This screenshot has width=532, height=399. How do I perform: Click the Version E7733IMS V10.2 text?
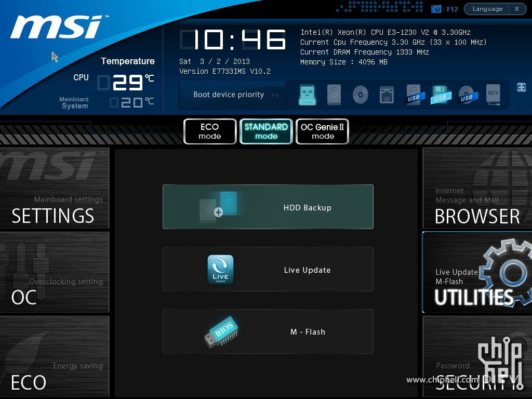[x=225, y=71]
